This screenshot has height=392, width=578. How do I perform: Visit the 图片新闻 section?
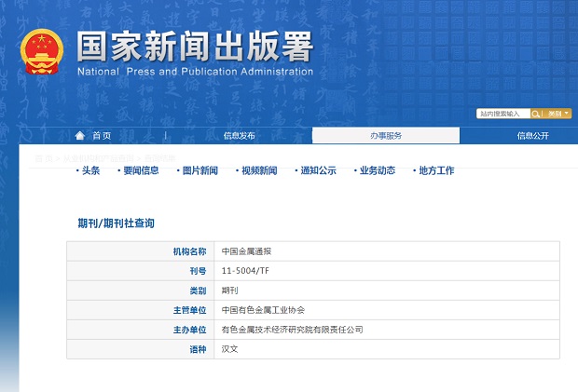click(200, 170)
